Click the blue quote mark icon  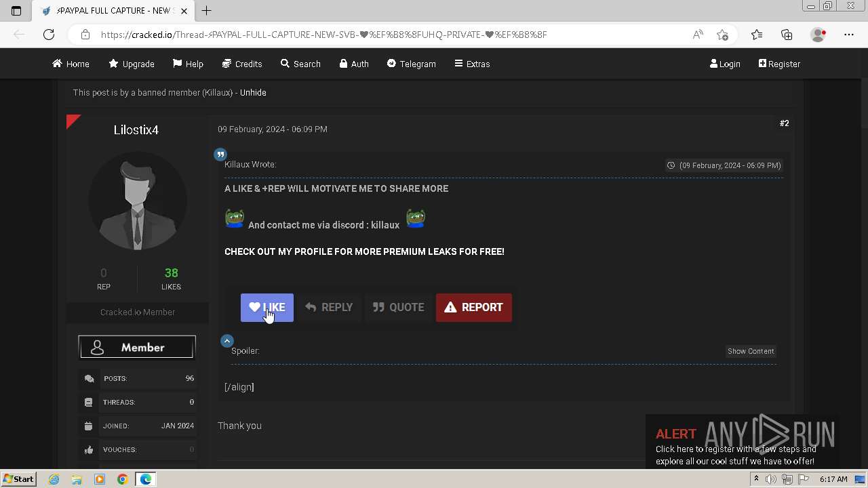(x=220, y=155)
